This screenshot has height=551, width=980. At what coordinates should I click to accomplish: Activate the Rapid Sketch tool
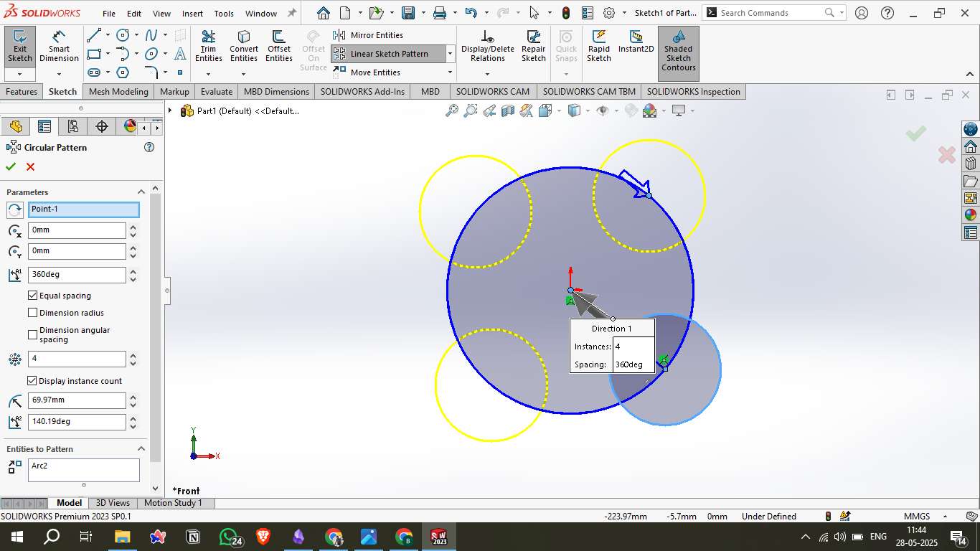coord(599,47)
